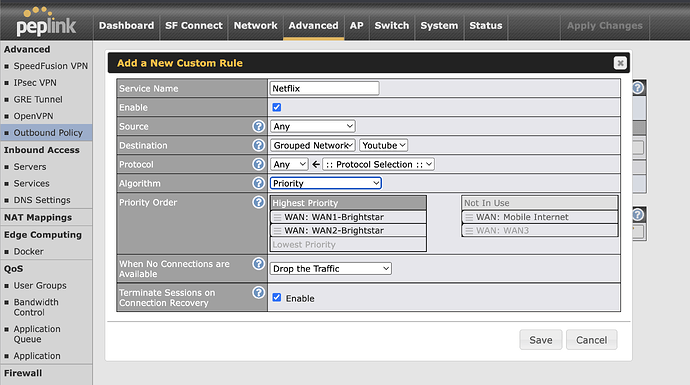Open Application Queue in sidebar
Viewport: 690px width, 385px height.
point(37,334)
